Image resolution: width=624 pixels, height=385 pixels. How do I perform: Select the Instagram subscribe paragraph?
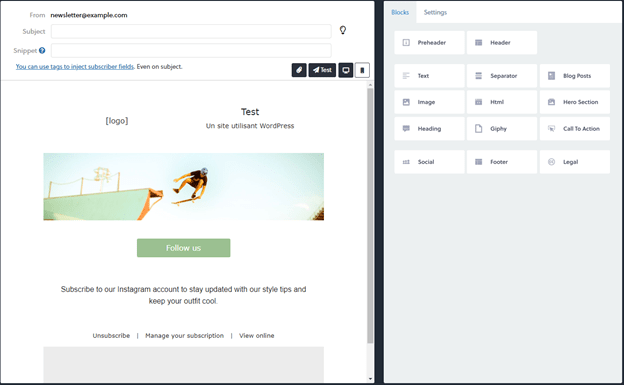183,295
